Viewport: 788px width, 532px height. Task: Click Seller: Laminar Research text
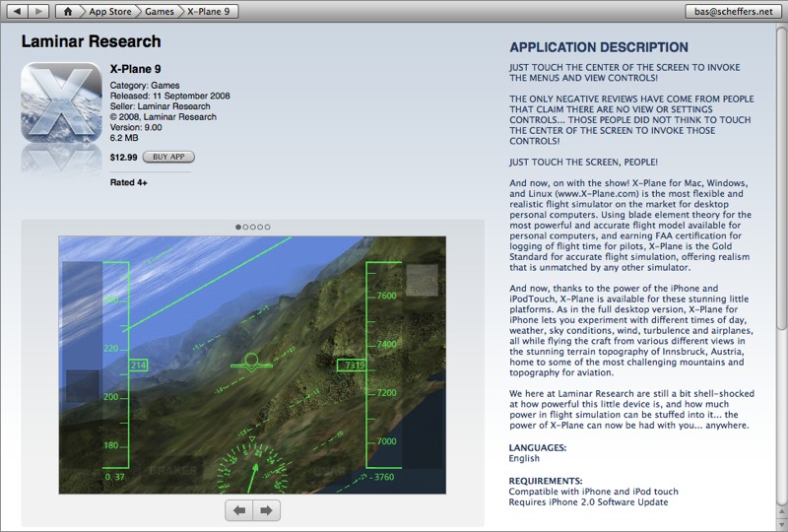coord(161,106)
